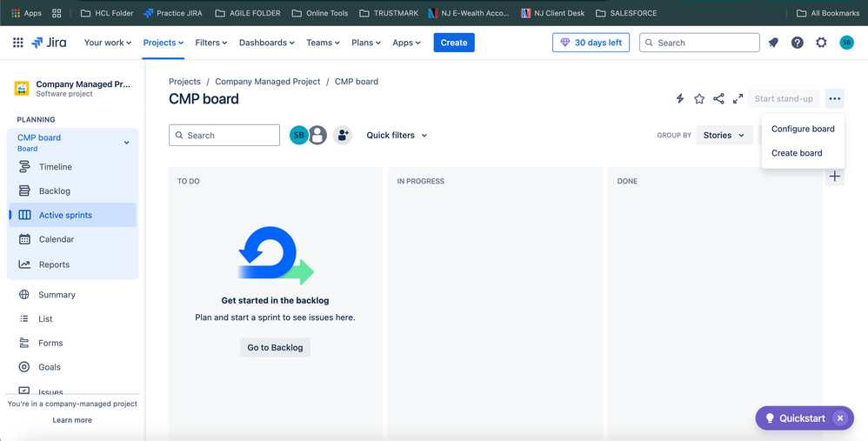Click the Company Managed Project avatar icon
The height and width of the screenshot is (441, 868).
22,89
